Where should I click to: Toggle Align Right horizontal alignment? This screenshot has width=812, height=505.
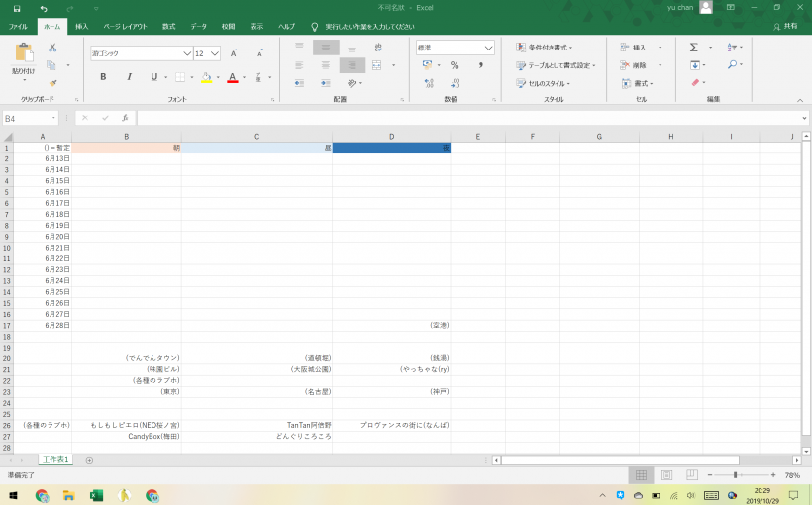353,65
